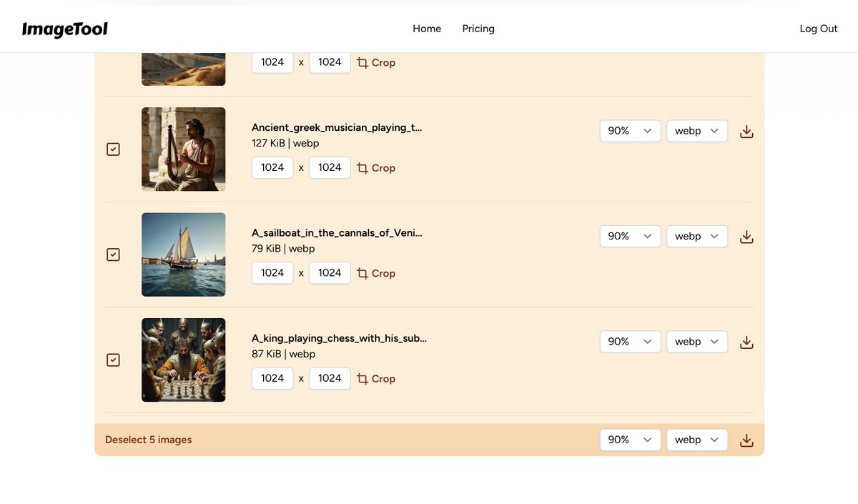Open format dropdown for Ancient greek musician
This screenshot has height=504, width=858.
click(x=697, y=131)
